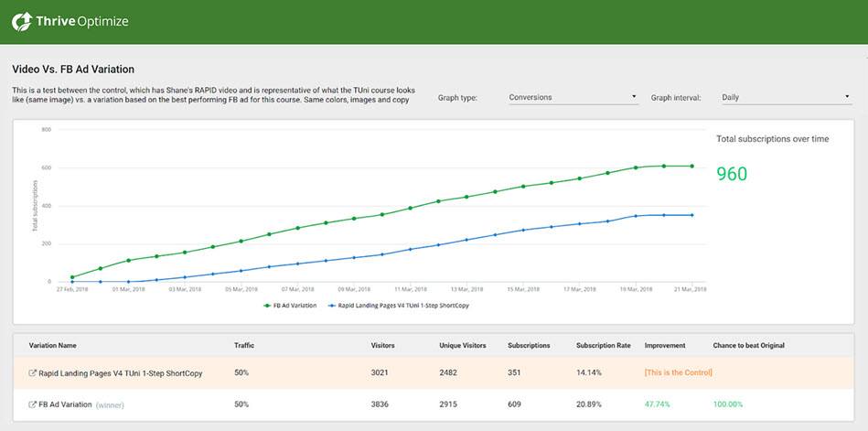Click the [This is the Control] label

click(678, 372)
